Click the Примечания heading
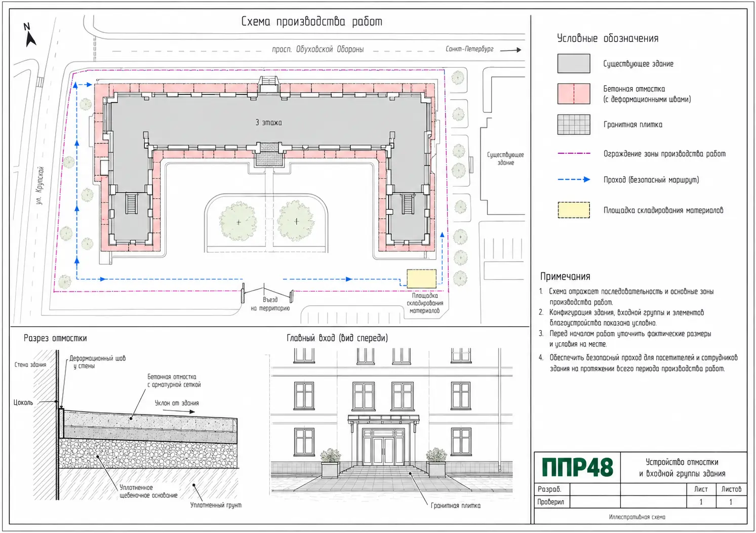Viewport: 756px width, 533px height. 565,276
